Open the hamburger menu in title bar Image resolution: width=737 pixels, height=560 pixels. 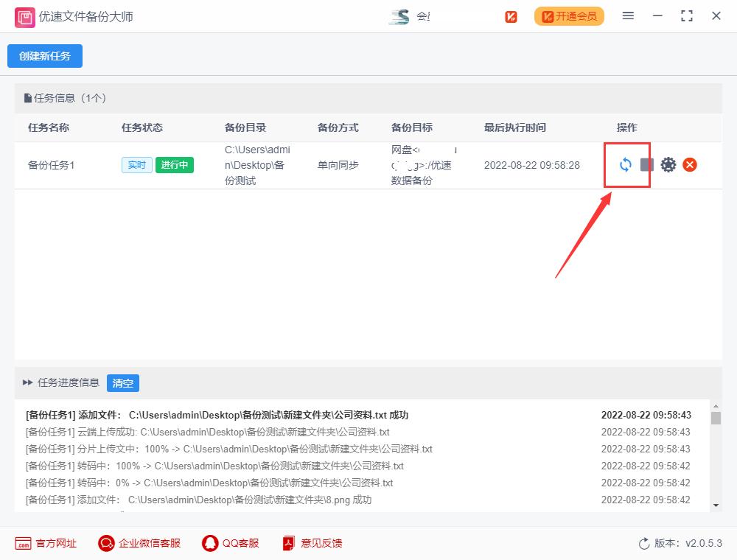click(628, 15)
